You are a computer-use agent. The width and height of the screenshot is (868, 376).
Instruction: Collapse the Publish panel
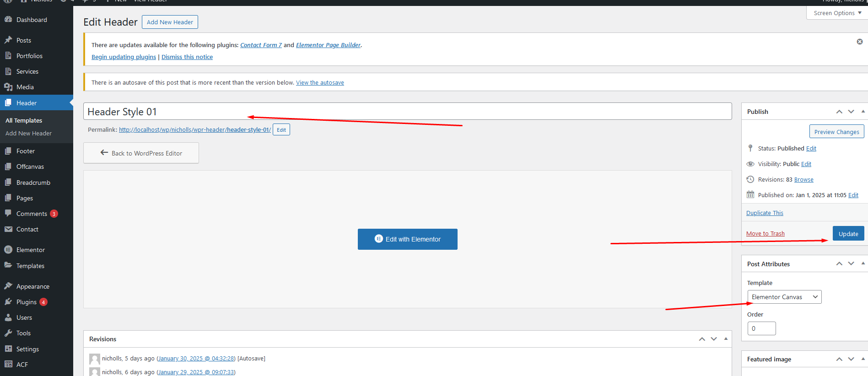coord(863,112)
